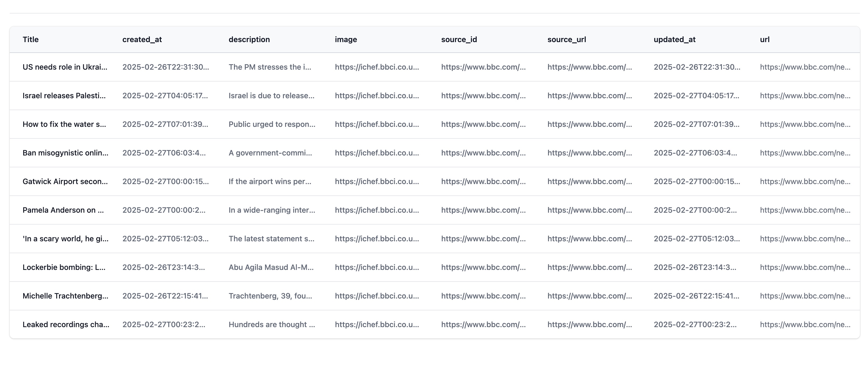Click the source_url column header
The image size is (868, 366).
(566, 39)
